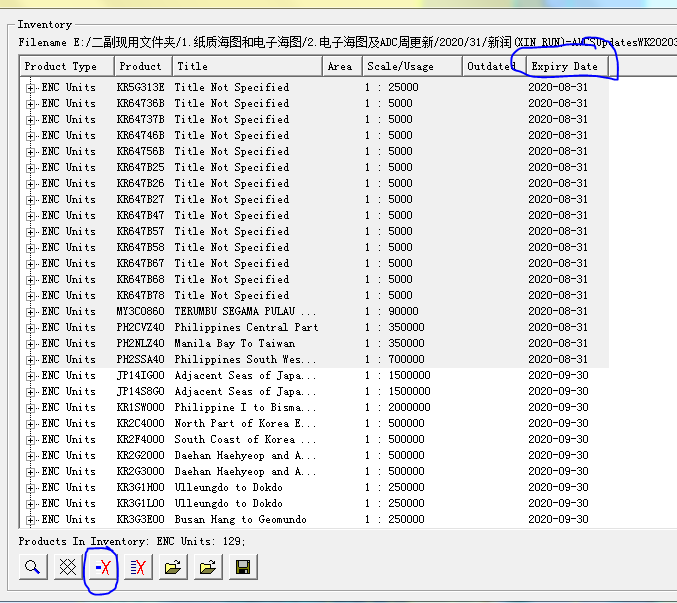Select product code KR2G3000

coord(140,471)
